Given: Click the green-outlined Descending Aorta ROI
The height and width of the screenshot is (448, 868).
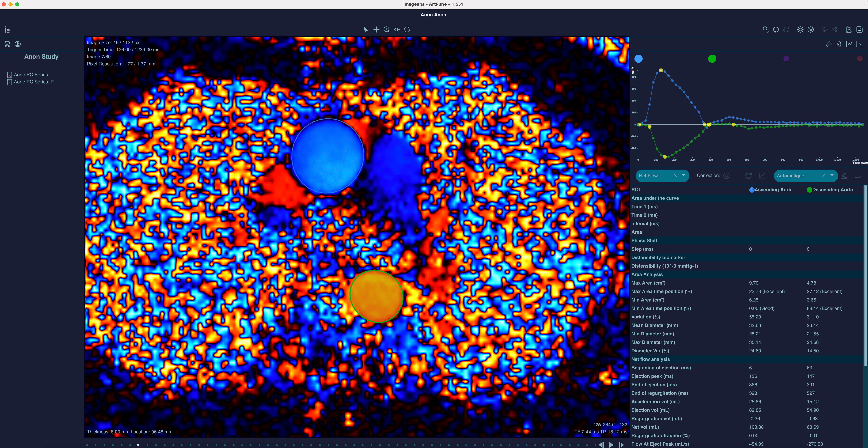Looking at the screenshot, I should pos(376,296).
